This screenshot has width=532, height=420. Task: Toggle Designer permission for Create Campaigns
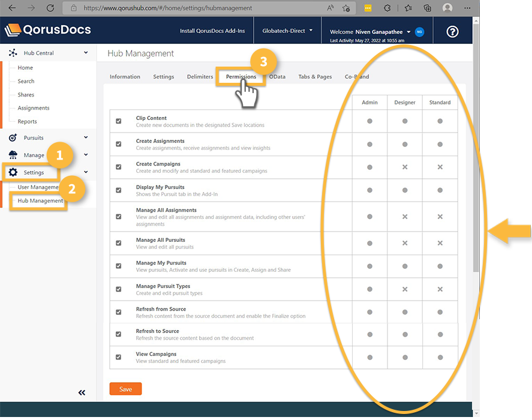(405, 167)
